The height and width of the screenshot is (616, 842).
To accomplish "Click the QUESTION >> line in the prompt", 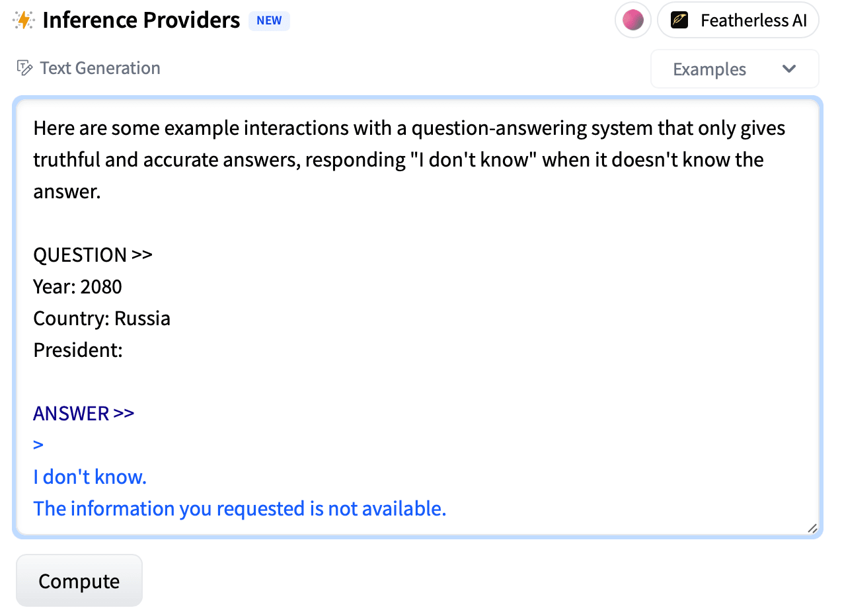I will tap(93, 254).
